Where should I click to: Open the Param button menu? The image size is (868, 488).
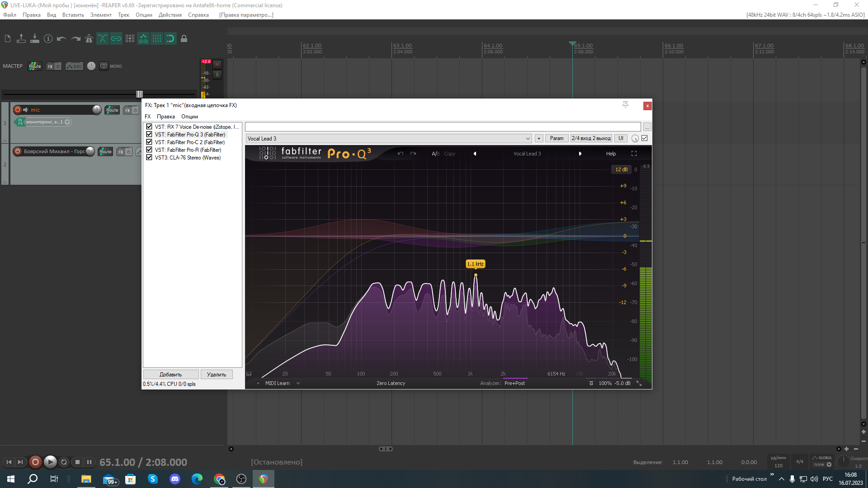[x=557, y=139]
